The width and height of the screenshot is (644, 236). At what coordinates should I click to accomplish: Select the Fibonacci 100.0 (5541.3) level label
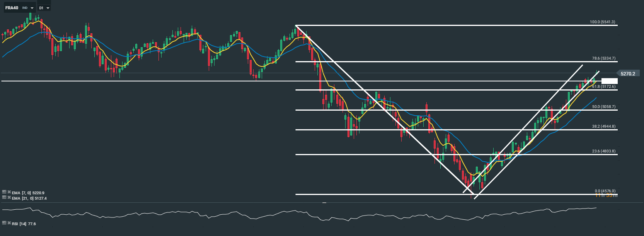click(x=602, y=22)
